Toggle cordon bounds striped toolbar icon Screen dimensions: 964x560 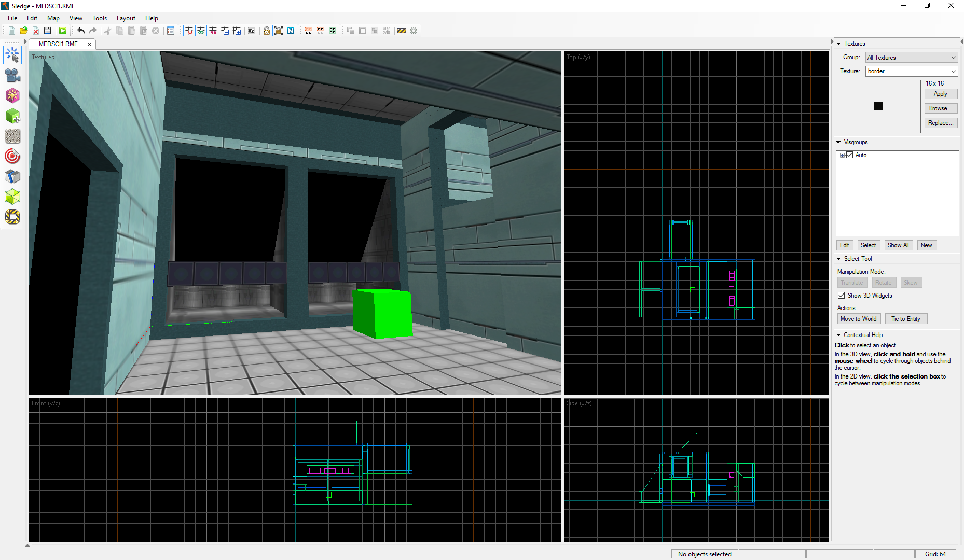402,31
